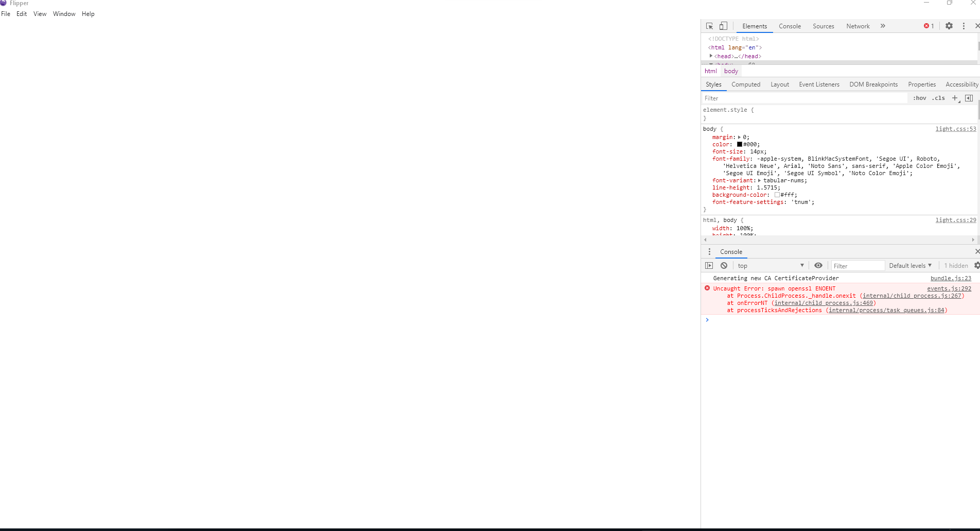Expand the head element in the DOM tree

point(711,56)
